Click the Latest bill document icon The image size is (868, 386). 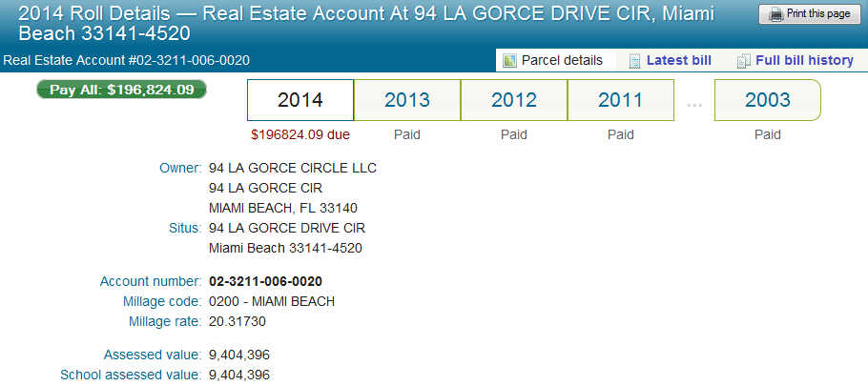coord(633,60)
